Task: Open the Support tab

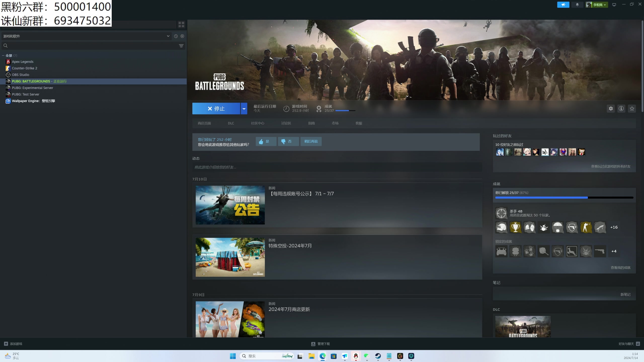Action: 359,123
